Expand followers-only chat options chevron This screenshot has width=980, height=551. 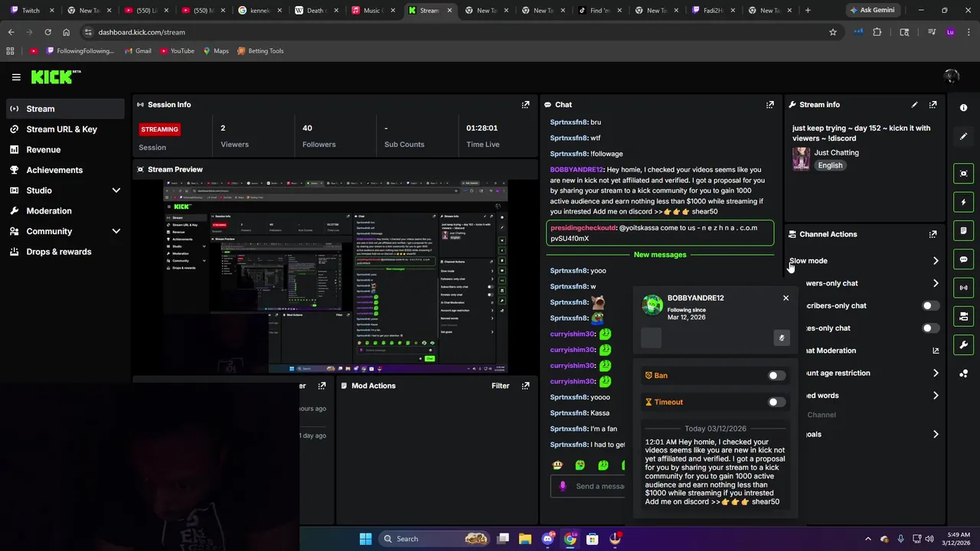pyautogui.click(x=936, y=283)
